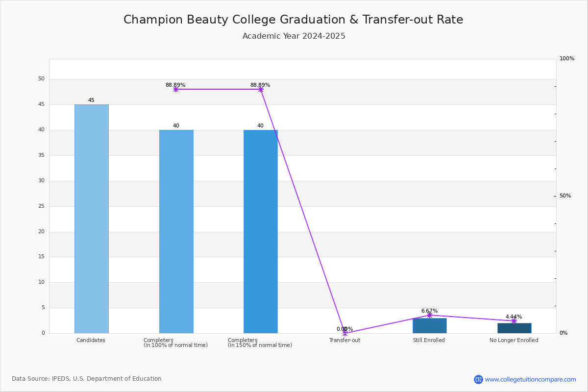Viewport: 588px width, 392px height.
Task: Click the No Longer Enrolled bar
Action: click(514, 328)
